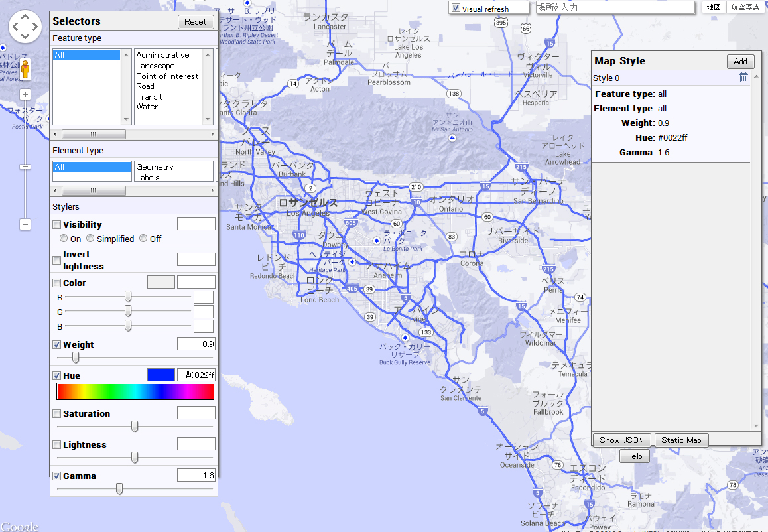The image size is (768, 532).
Task: Zoom out with the minus button
Action: point(25,224)
